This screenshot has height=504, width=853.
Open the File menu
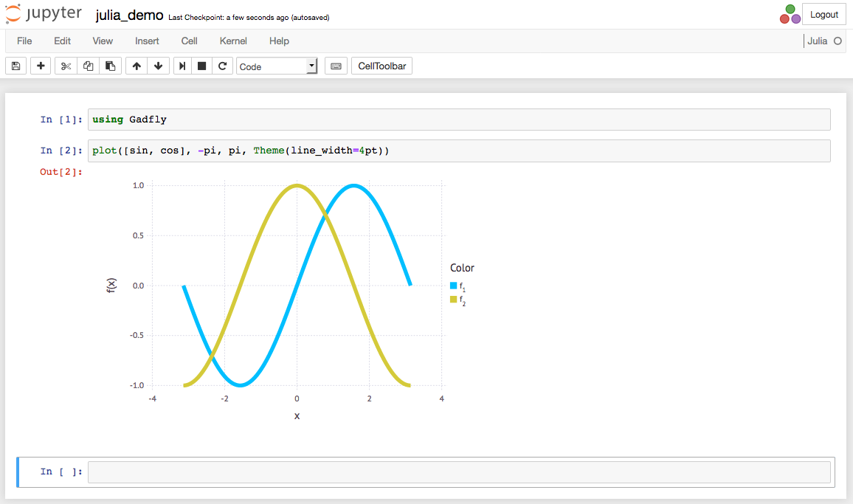(24, 41)
